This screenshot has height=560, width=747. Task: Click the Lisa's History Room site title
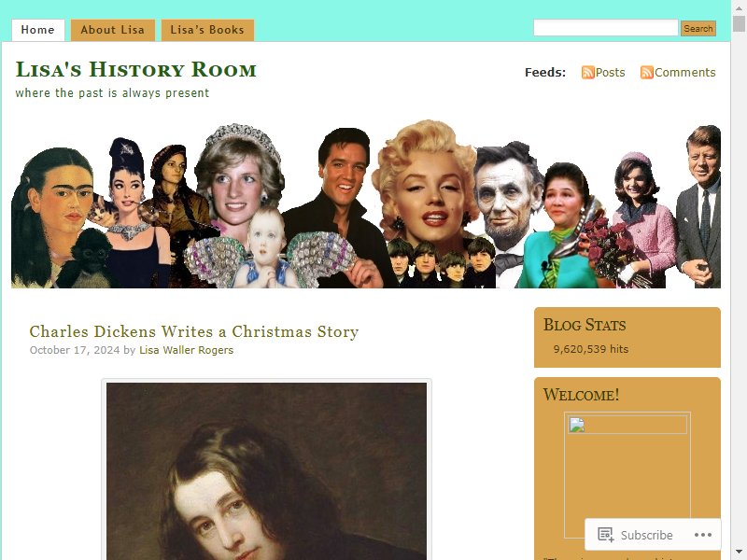coord(135,69)
